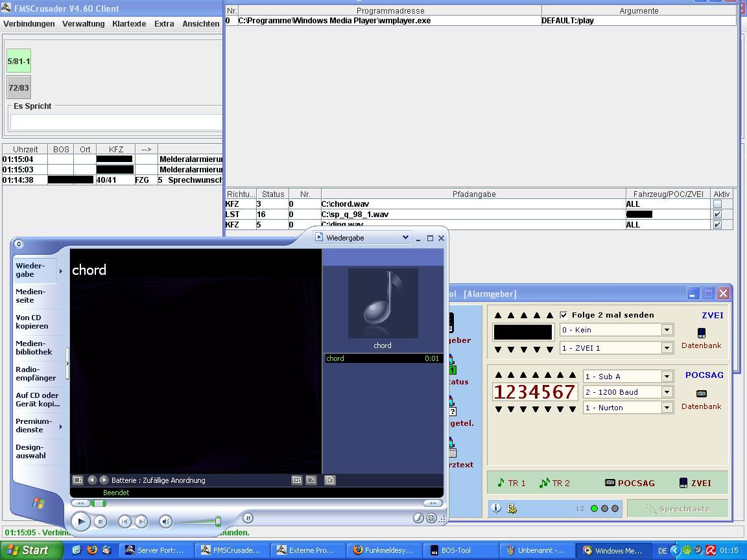The width and height of the screenshot is (747, 560).
Task: Enable Aktiv checkbox for chord.wav row
Action: (x=717, y=204)
